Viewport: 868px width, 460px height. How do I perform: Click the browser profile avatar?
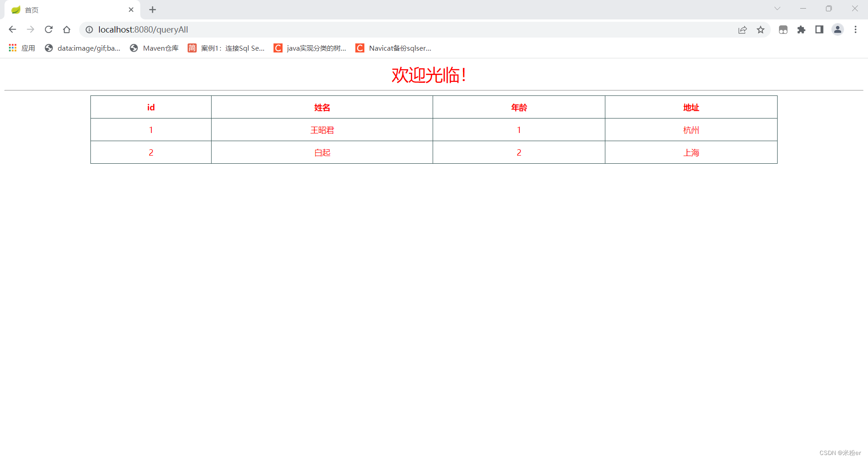tap(837, 29)
